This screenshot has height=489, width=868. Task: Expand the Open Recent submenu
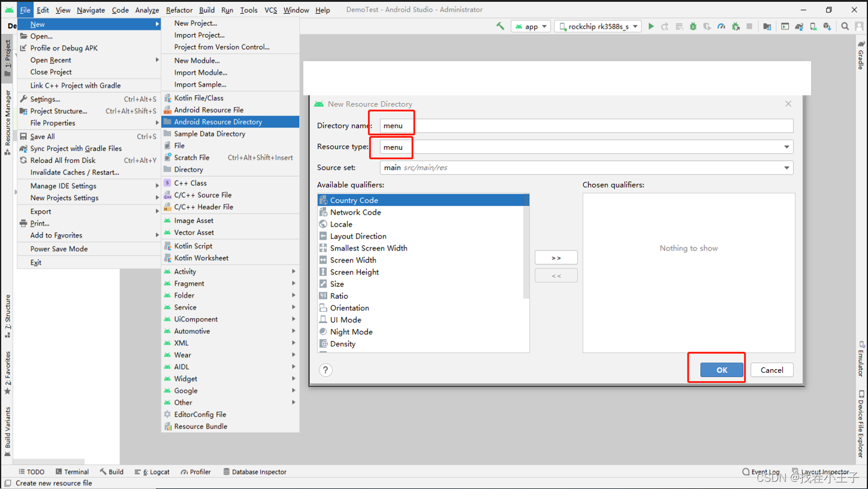(x=89, y=60)
